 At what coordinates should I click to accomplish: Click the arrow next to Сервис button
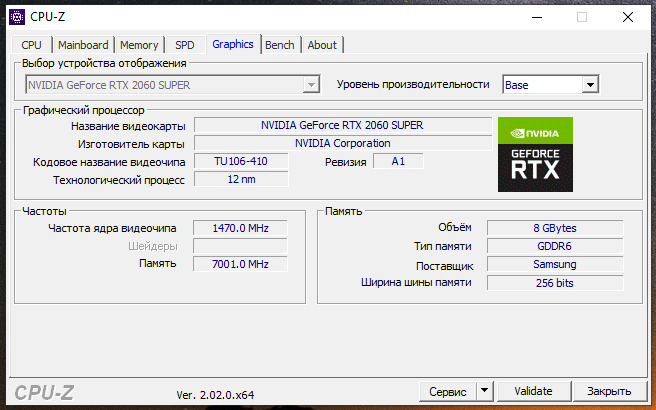click(x=484, y=391)
